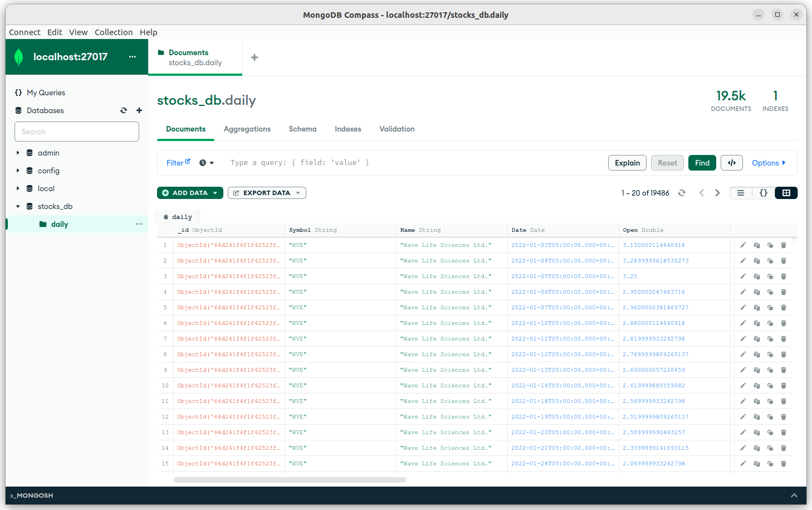This screenshot has height=510, width=812.
Task: Copy document in row 2 to clipboard
Action: pyautogui.click(x=757, y=261)
